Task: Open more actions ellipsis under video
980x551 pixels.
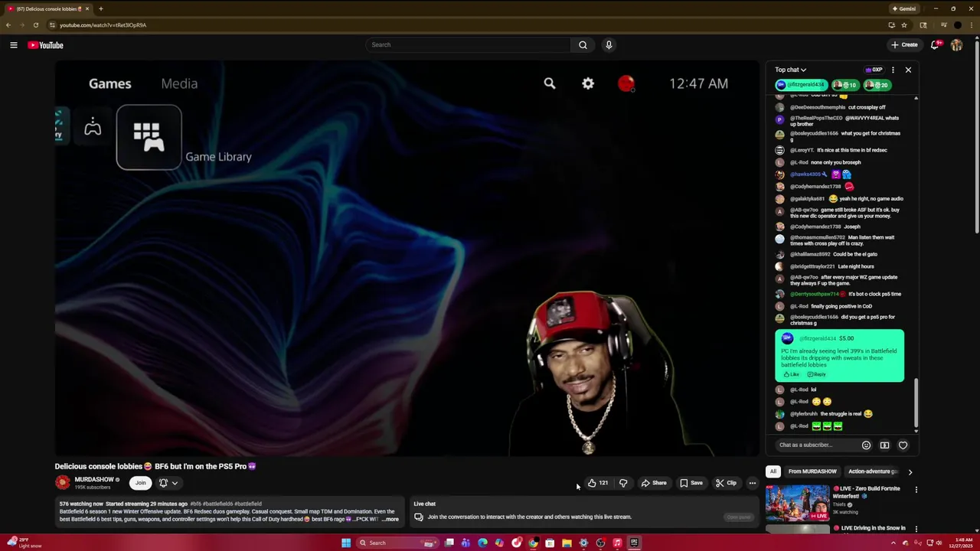Action: click(x=753, y=483)
